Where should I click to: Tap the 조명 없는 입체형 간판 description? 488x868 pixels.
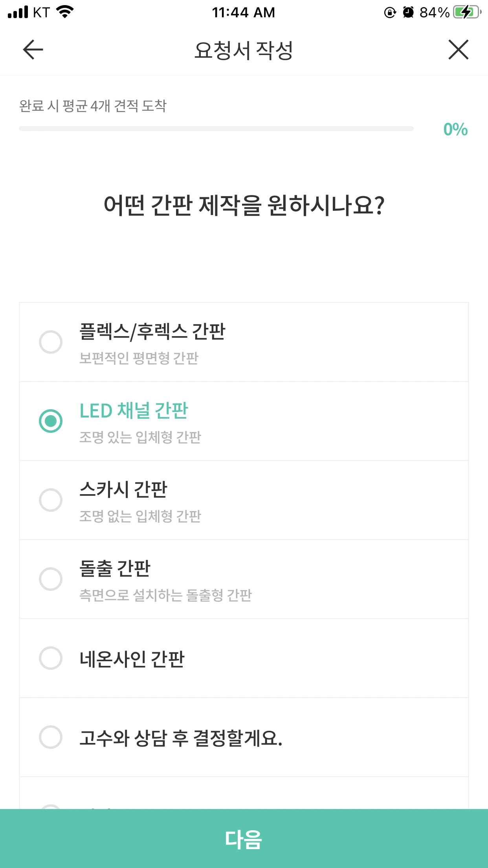(140, 516)
